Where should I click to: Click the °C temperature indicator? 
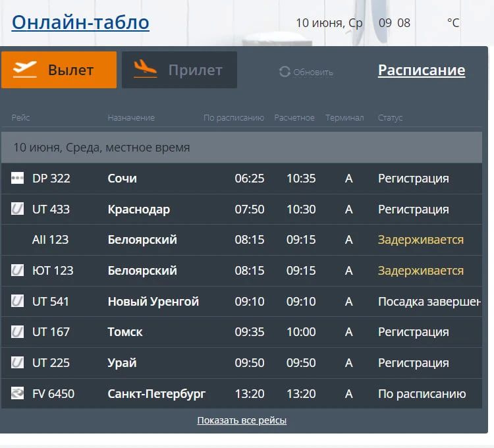(453, 22)
